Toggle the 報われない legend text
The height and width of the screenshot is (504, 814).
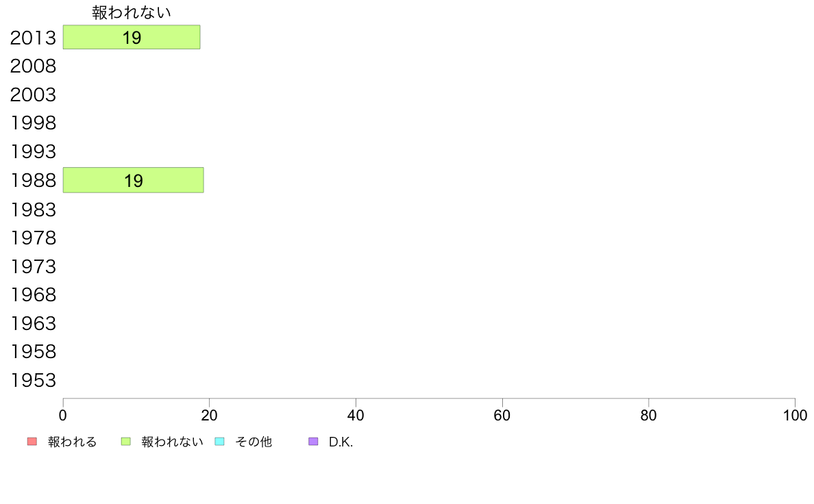(172, 442)
